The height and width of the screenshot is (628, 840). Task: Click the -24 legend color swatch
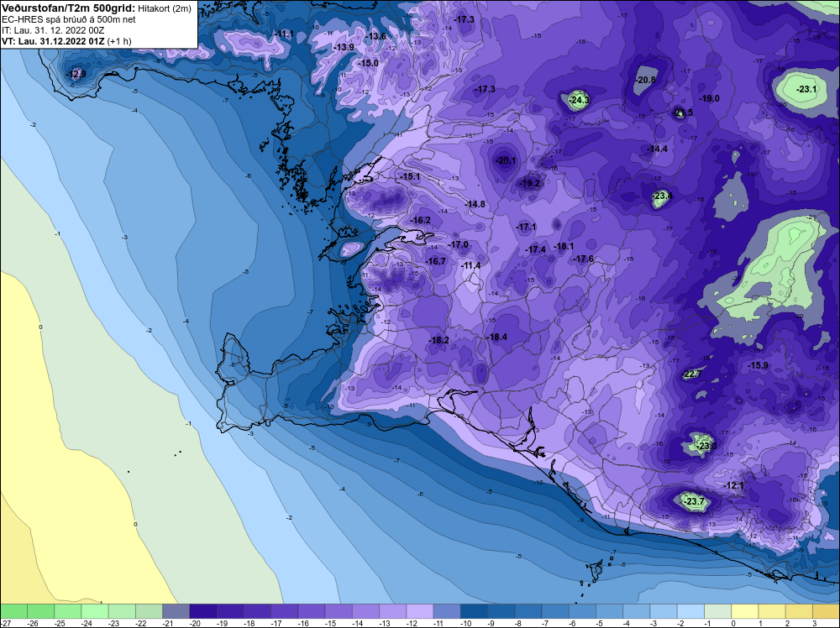95,611
